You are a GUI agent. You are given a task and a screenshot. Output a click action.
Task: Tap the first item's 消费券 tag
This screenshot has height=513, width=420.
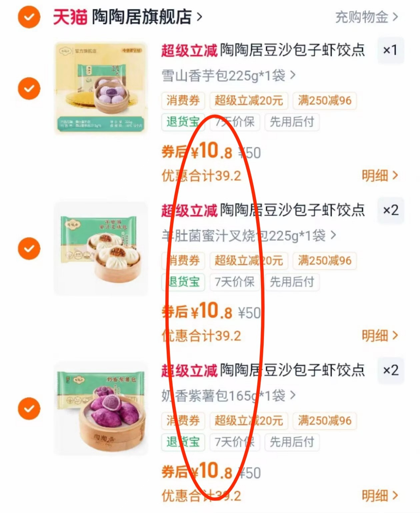[183, 101]
